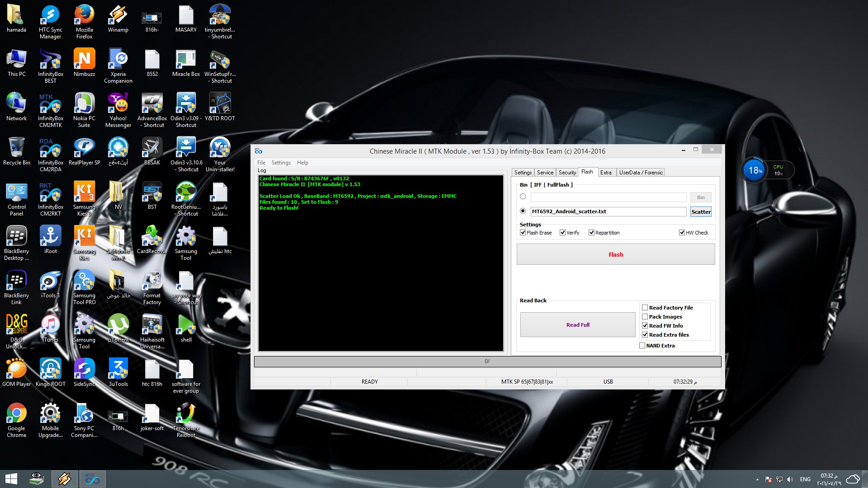Open the Settings menu
The height and width of the screenshot is (488, 868).
[x=281, y=163]
